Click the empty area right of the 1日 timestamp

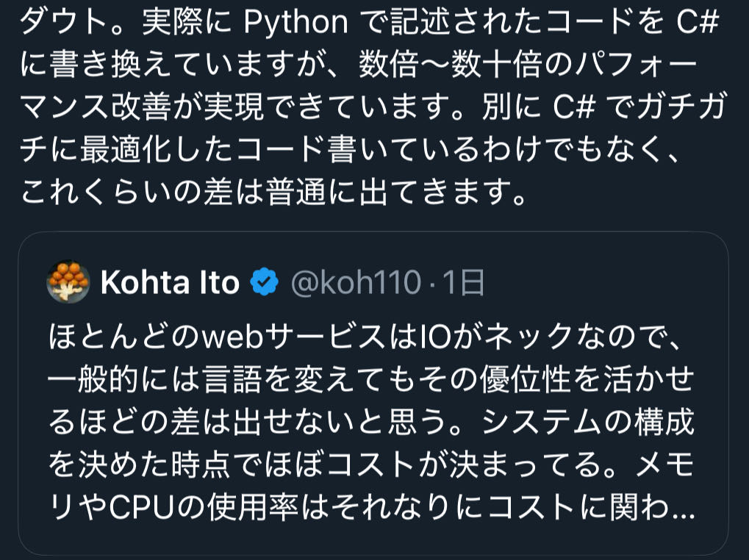(603, 282)
